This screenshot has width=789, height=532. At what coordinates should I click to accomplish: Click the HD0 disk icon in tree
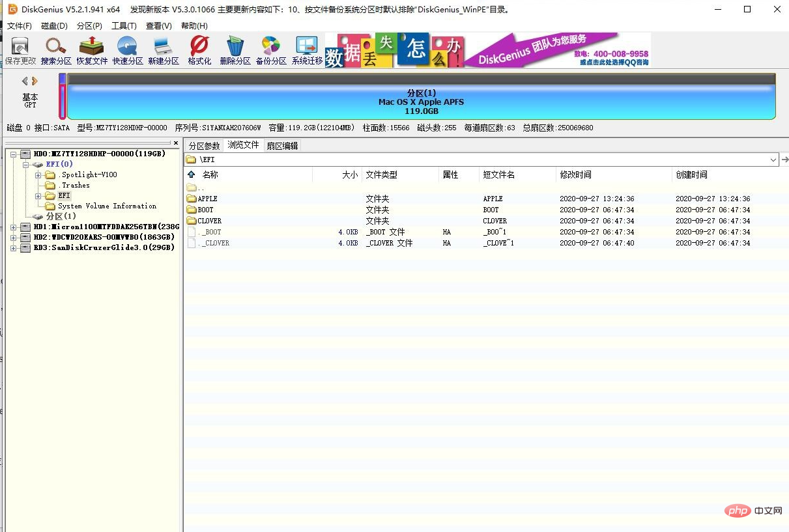pyautogui.click(x=25, y=154)
